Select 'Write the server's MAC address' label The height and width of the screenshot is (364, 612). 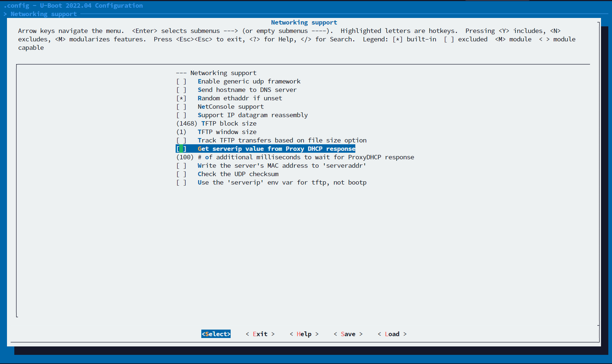pyautogui.click(x=282, y=166)
